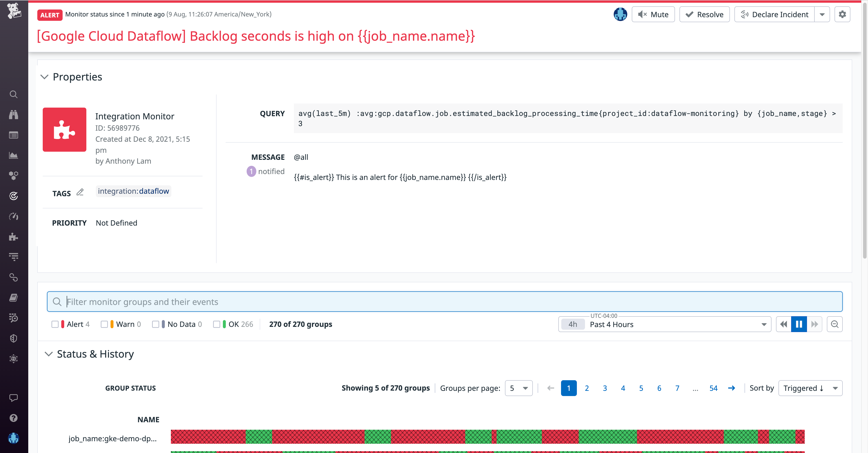868x453 pixels.
Task: Open the search icon in the sidebar
Action: pyautogui.click(x=14, y=94)
